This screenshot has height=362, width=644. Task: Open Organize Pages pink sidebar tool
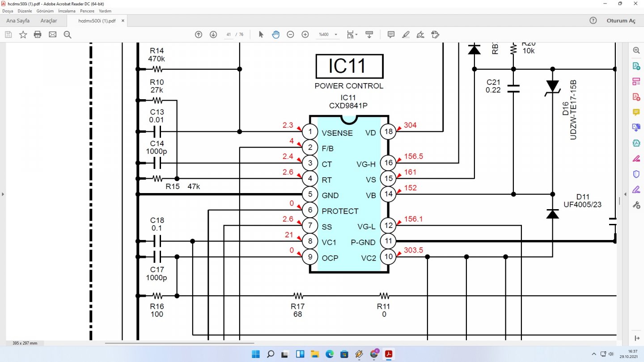point(636,81)
